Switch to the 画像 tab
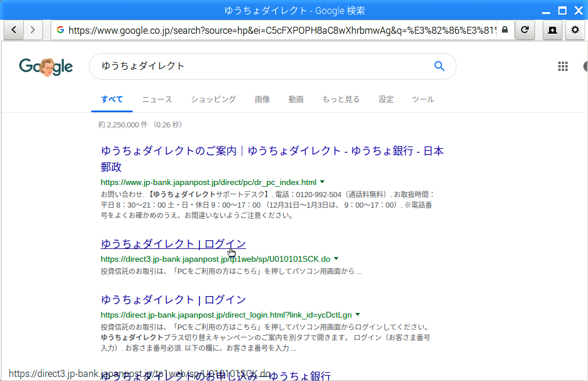 [x=262, y=99]
